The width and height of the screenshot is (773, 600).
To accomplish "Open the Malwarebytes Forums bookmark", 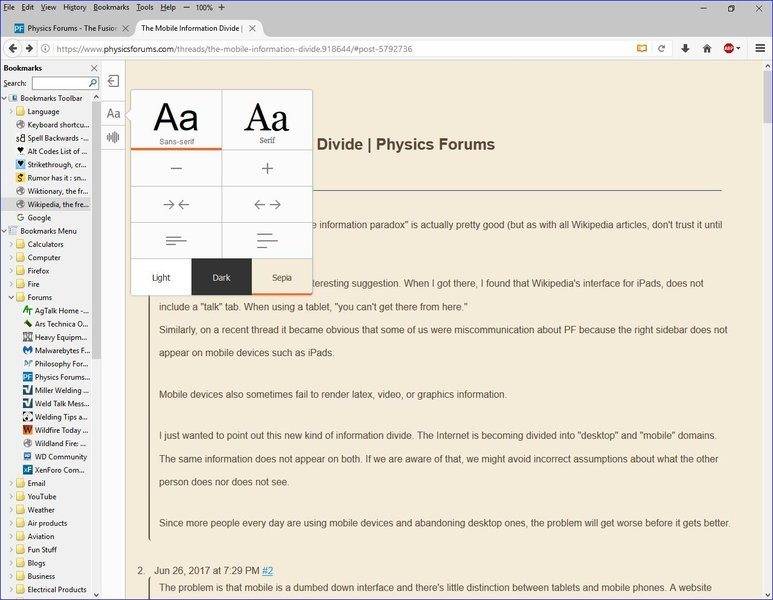I will 57,351.
